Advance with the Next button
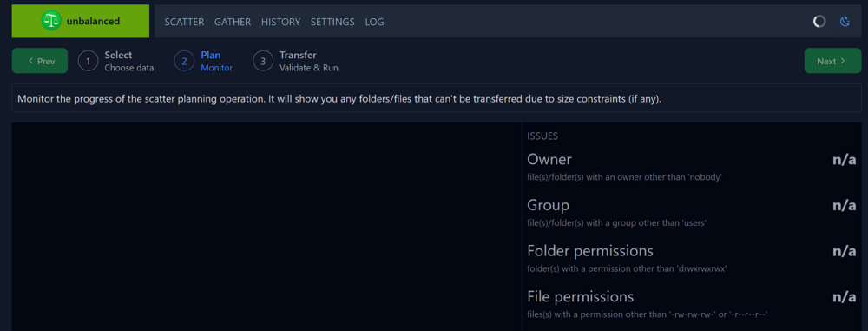 pyautogui.click(x=832, y=61)
